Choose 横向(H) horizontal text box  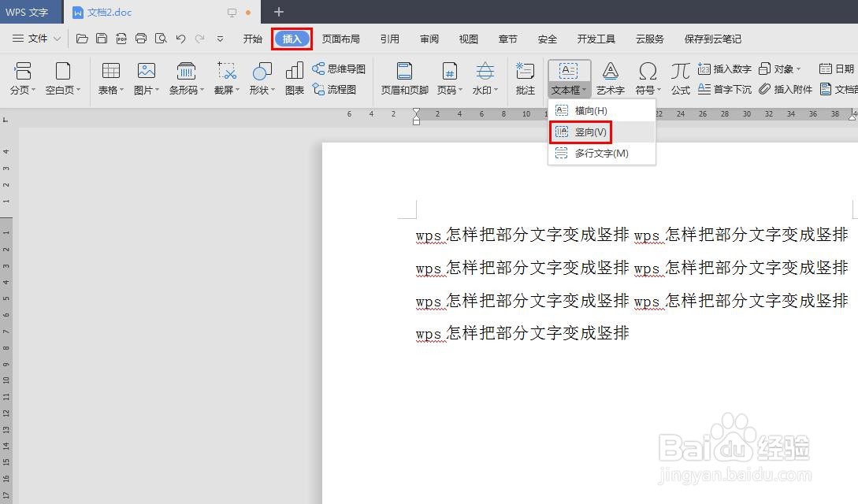(601, 110)
